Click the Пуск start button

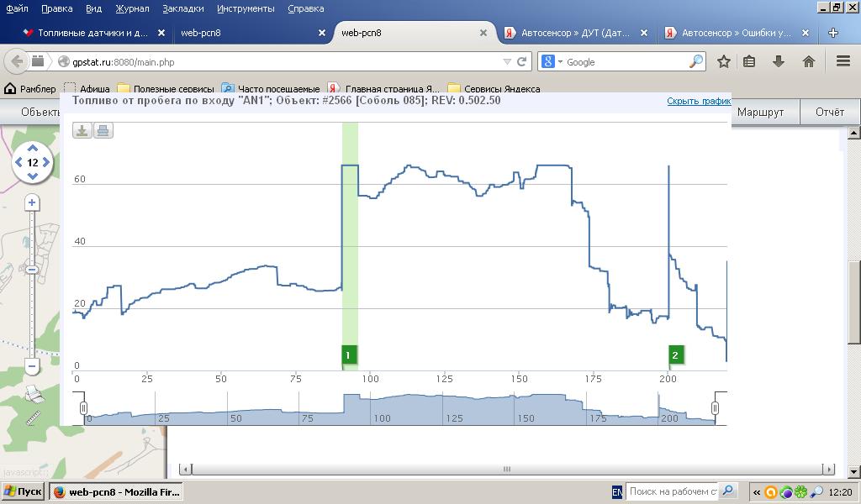point(23,491)
